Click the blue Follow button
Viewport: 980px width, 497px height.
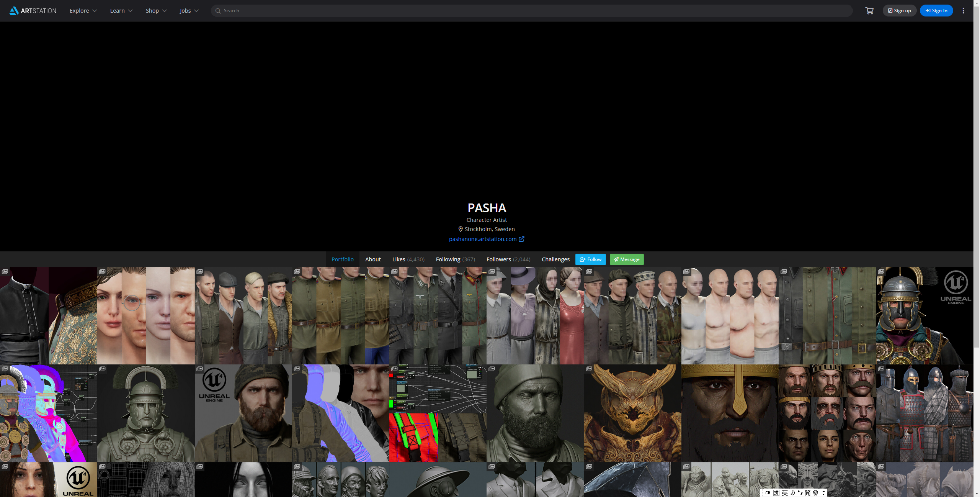[590, 259]
